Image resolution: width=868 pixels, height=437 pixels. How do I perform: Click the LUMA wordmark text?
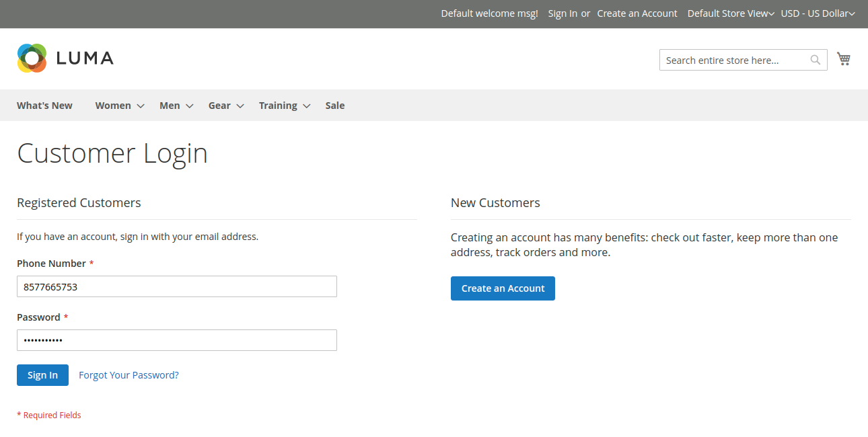tap(85, 58)
